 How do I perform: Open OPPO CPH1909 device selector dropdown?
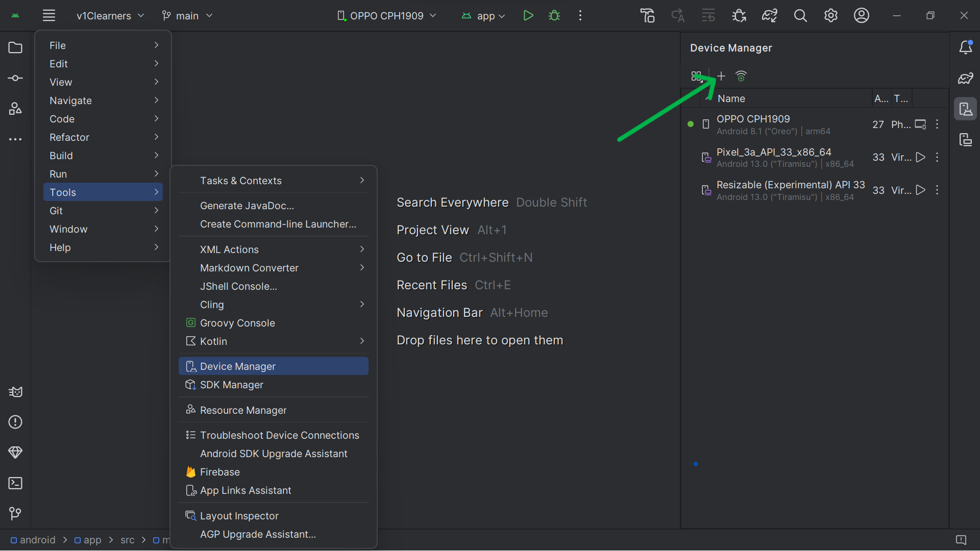tap(386, 16)
